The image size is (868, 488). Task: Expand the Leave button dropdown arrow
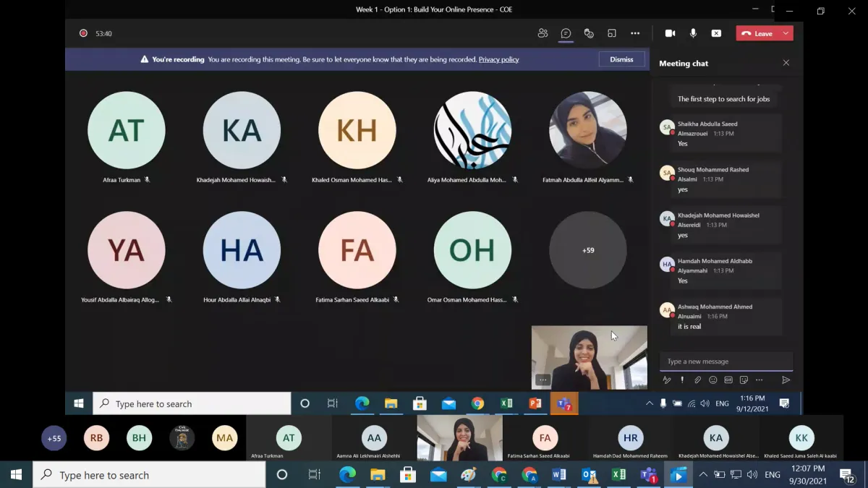pyautogui.click(x=786, y=33)
